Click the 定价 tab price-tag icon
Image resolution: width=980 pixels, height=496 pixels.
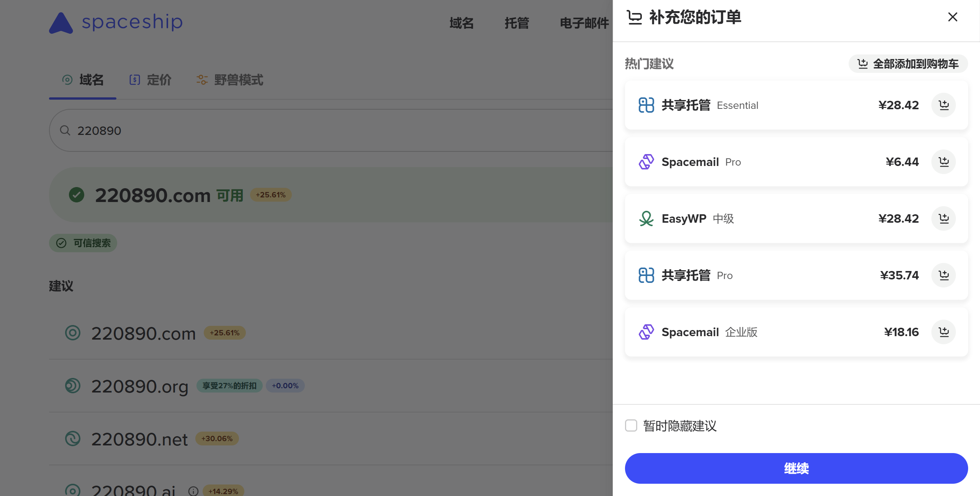pos(135,80)
